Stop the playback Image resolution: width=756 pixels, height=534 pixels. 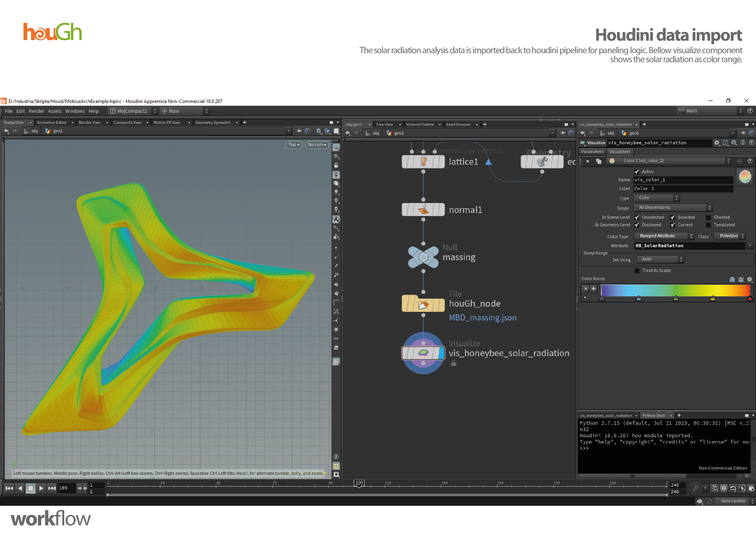30,488
